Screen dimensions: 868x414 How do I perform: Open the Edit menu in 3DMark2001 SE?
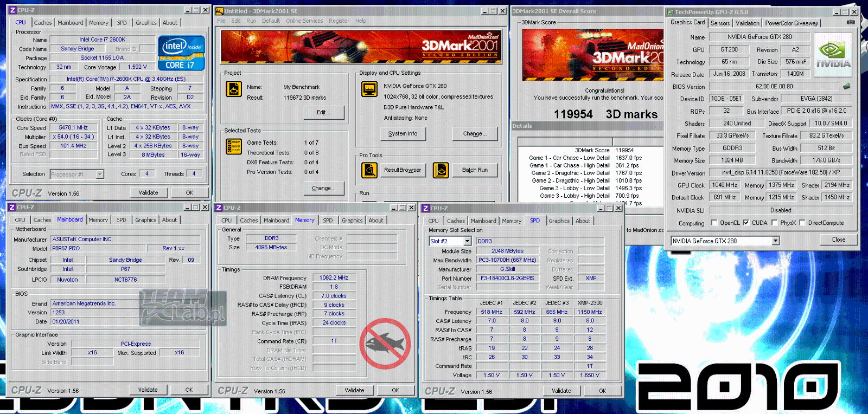(235, 21)
